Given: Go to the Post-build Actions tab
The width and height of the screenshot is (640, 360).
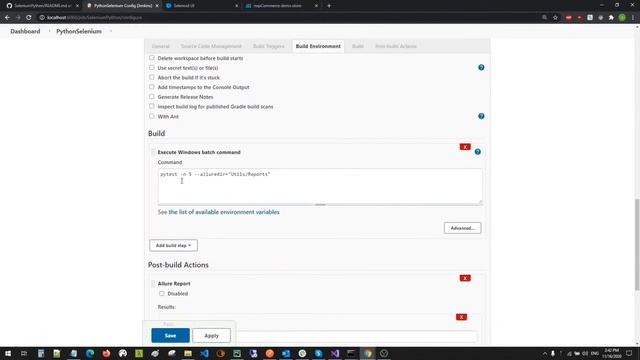Looking at the screenshot, I should click(396, 46).
